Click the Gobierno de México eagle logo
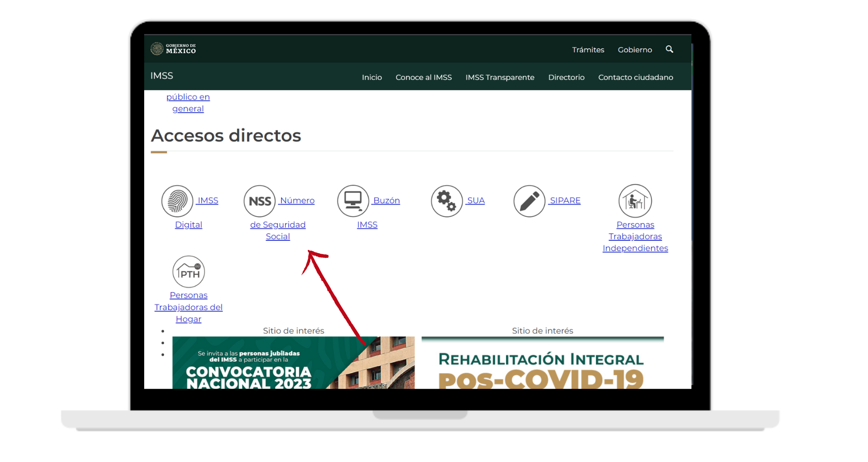Viewport: 868px width, 462px height. coord(173,49)
